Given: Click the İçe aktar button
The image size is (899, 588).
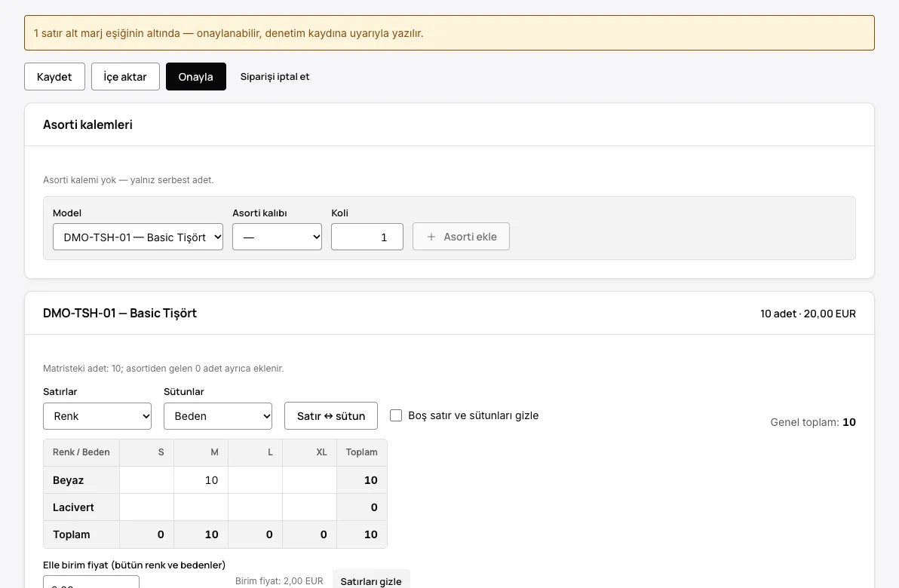Looking at the screenshot, I should 125,77.
